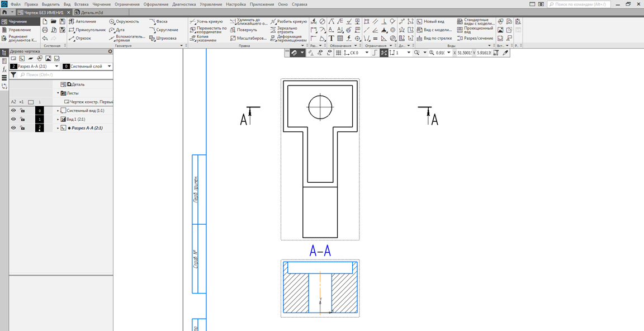
Task: Toggle grid display in view toolbar
Action: click(338, 53)
